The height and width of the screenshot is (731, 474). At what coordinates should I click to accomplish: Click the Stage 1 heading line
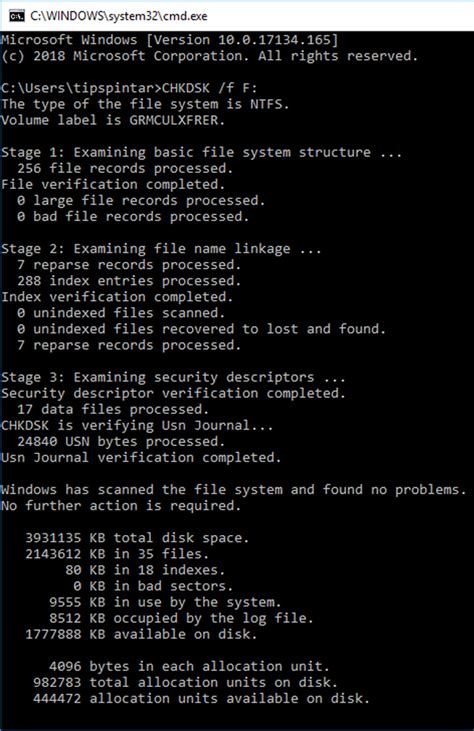(x=201, y=152)
